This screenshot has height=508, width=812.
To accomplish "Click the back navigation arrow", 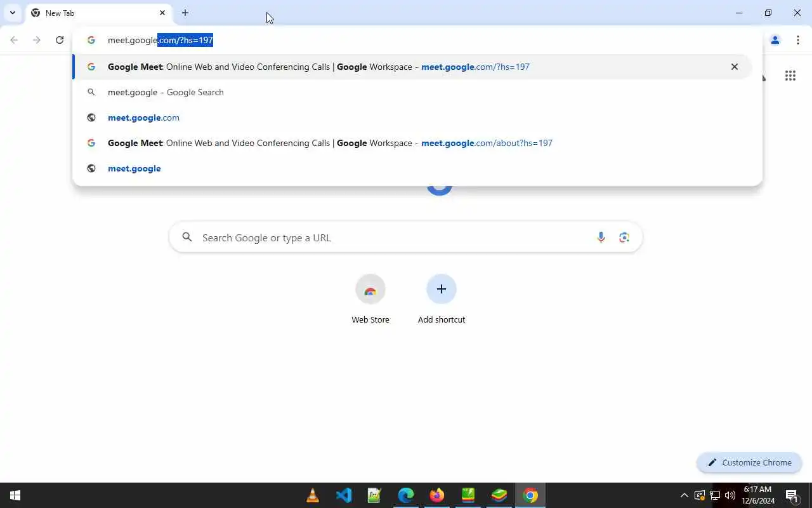I will pos(14,40).
